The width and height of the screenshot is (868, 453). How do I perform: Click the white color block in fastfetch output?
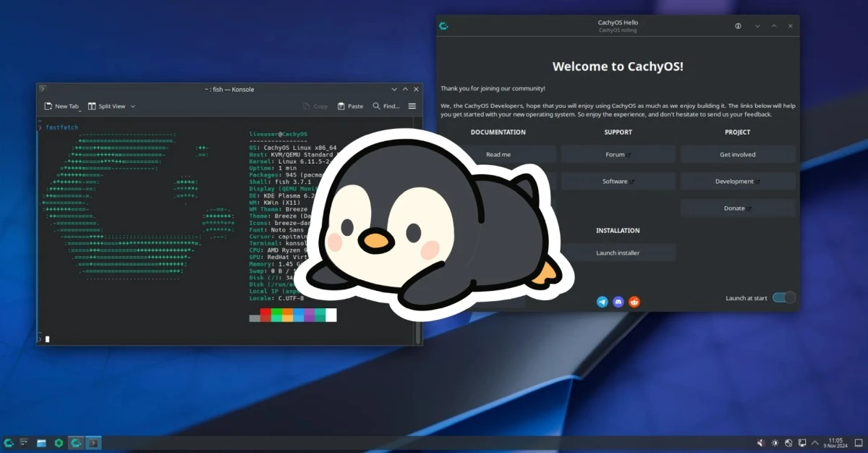click(x=331, y=316)
